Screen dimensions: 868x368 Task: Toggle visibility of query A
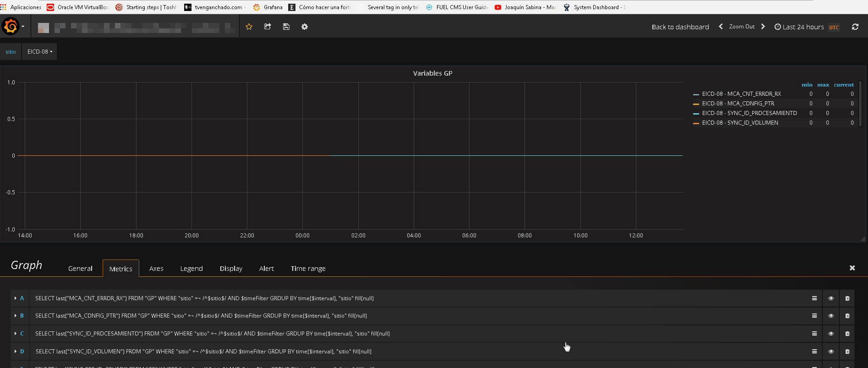tap(831, 298)
